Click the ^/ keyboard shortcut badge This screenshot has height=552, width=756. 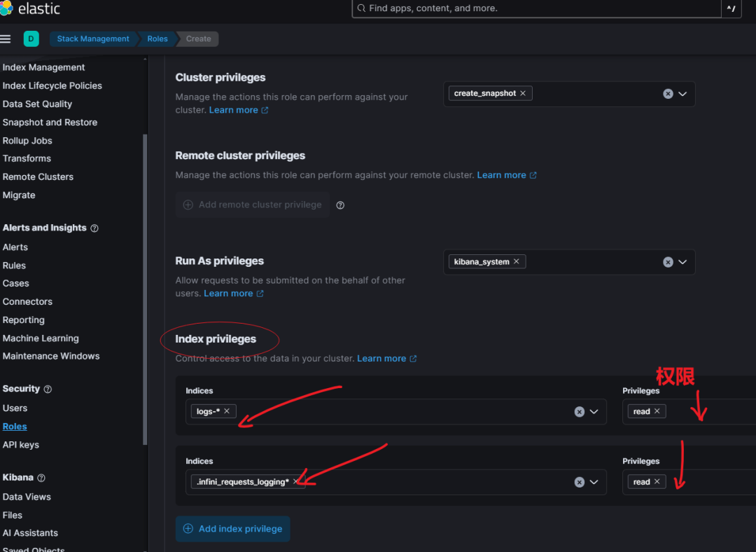731,8
